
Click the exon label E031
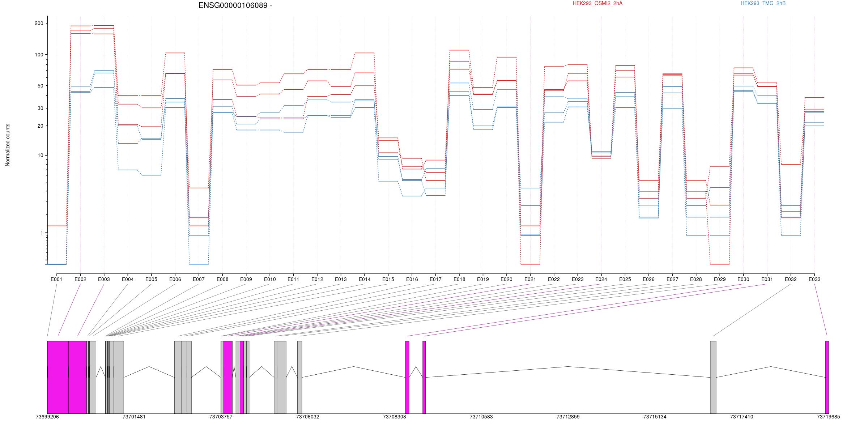pyautogui.click(x=767, y=279)
